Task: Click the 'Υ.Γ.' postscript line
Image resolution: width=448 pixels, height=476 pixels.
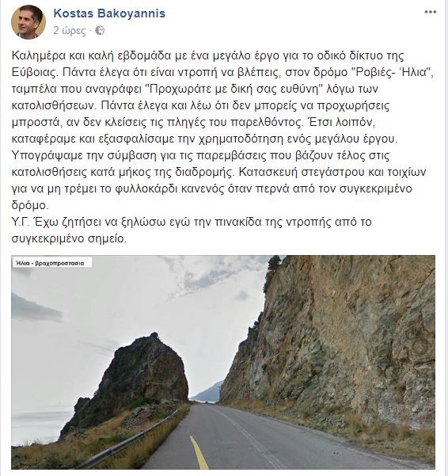Action: (192, 222)
